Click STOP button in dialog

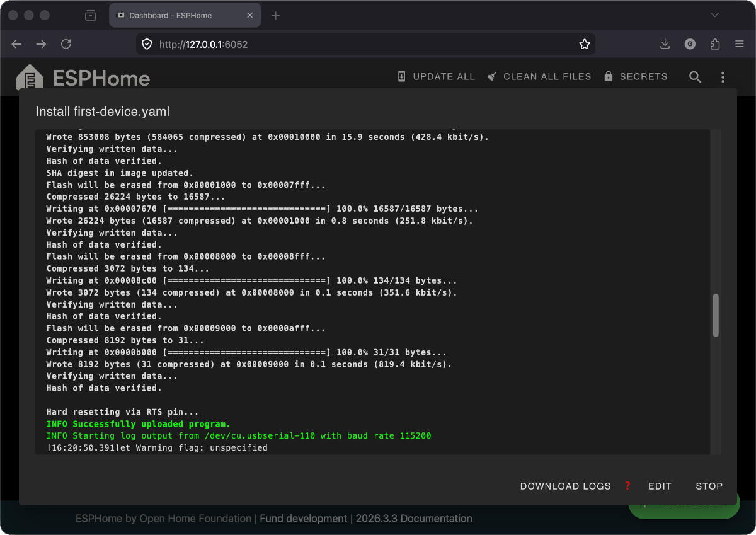[709, 486]
